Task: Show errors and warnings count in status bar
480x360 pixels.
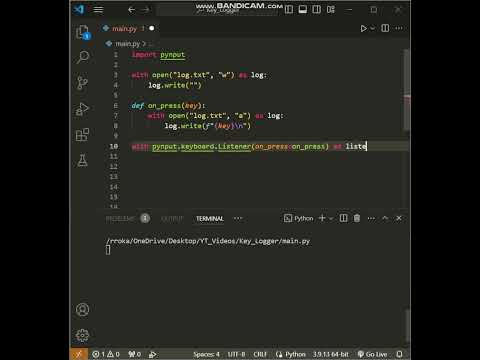Action: click(106, 354)
